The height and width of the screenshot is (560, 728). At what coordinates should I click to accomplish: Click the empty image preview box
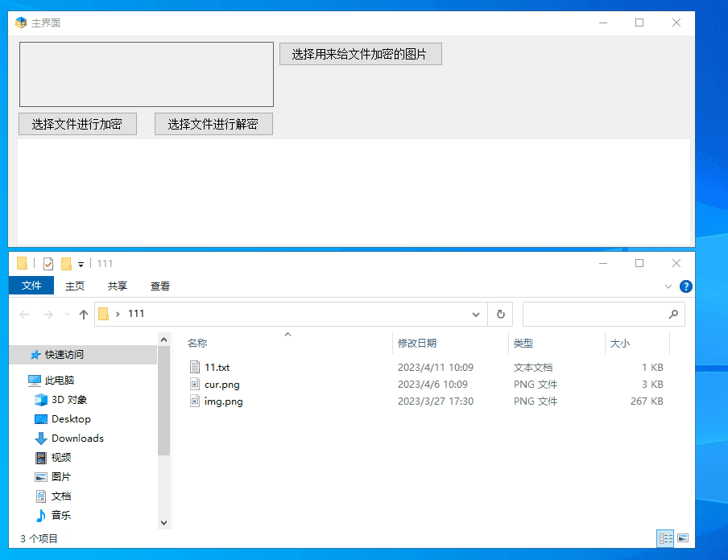coord(147,74)
